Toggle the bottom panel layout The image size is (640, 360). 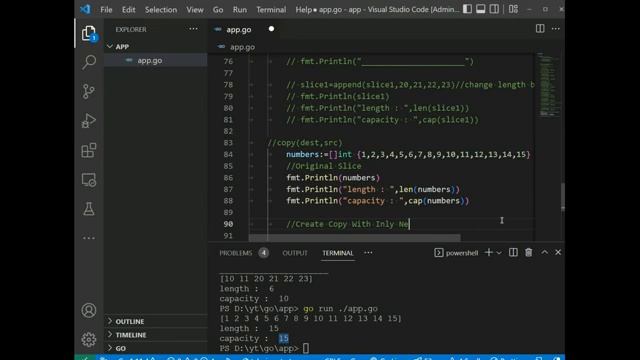(x=481, y=9)
